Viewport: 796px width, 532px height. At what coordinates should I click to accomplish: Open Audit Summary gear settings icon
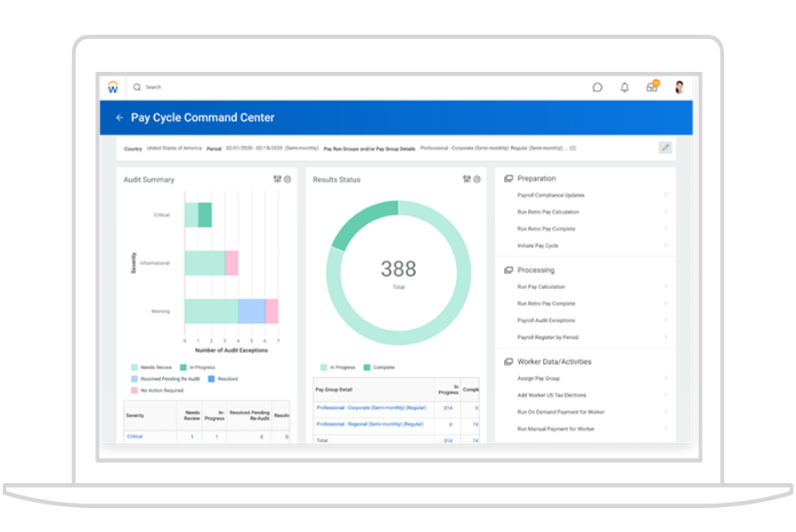click(x=288, y=180)
